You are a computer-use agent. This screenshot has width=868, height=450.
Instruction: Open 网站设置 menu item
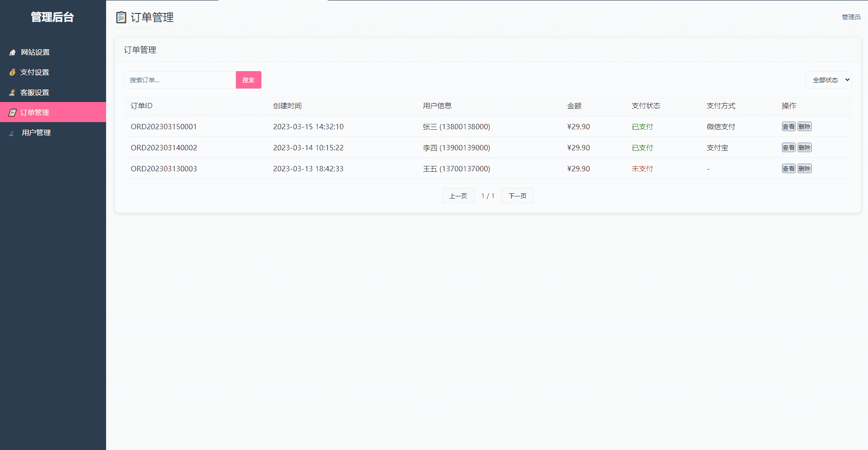click(x=35, y=52)
